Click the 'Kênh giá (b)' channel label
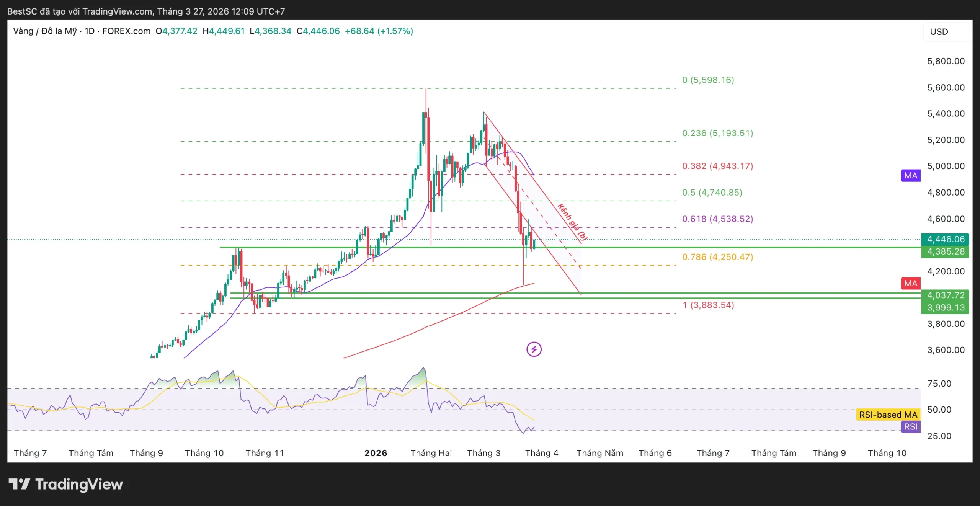This screenshot has width=980, height=506. pos(572,222)
